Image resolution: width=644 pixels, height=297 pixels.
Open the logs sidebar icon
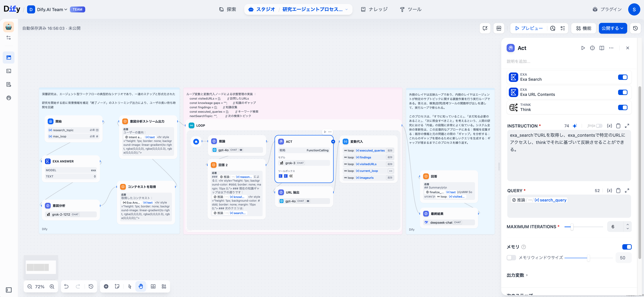(x=9, y=84)
